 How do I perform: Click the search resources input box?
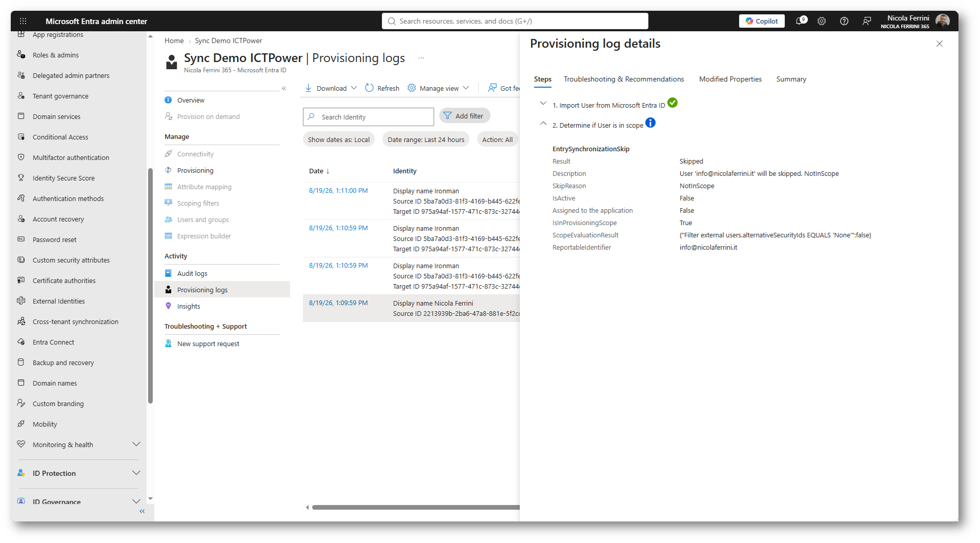click(x=515, y=21)
